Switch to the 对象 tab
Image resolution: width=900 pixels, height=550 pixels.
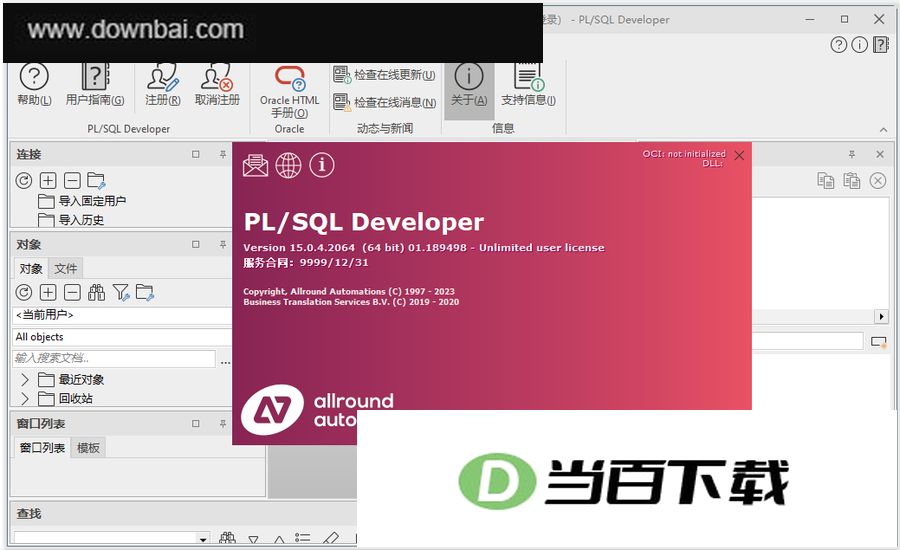tap(31, 269)
